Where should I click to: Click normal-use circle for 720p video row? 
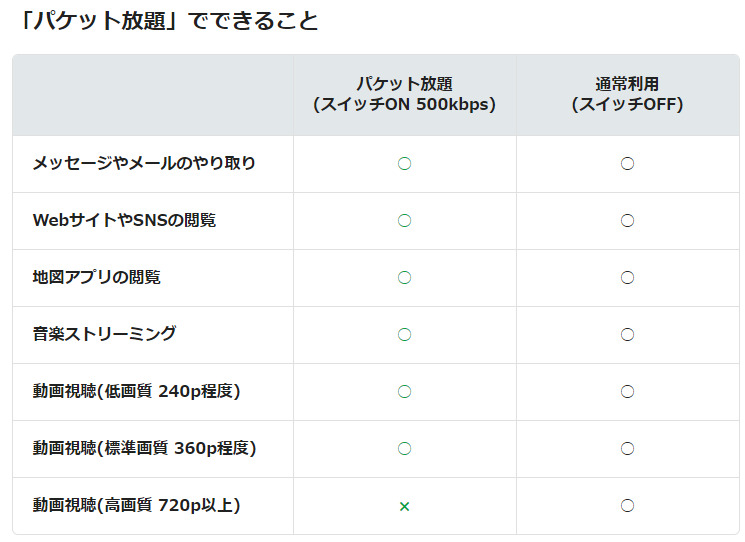pos(627,506)
